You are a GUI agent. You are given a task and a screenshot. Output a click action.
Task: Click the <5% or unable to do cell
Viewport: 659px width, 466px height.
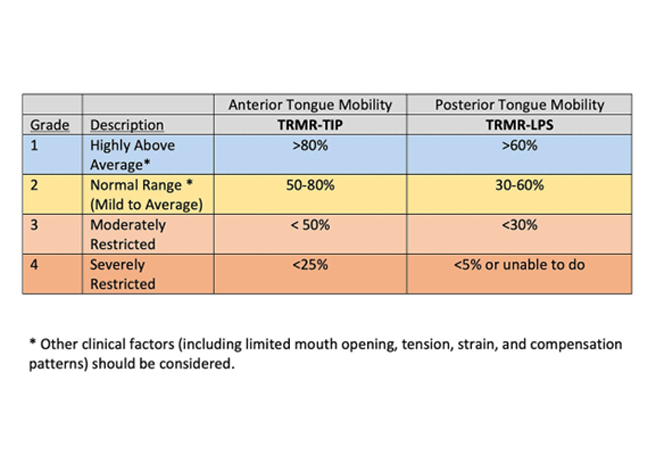[x=520, y=266]
